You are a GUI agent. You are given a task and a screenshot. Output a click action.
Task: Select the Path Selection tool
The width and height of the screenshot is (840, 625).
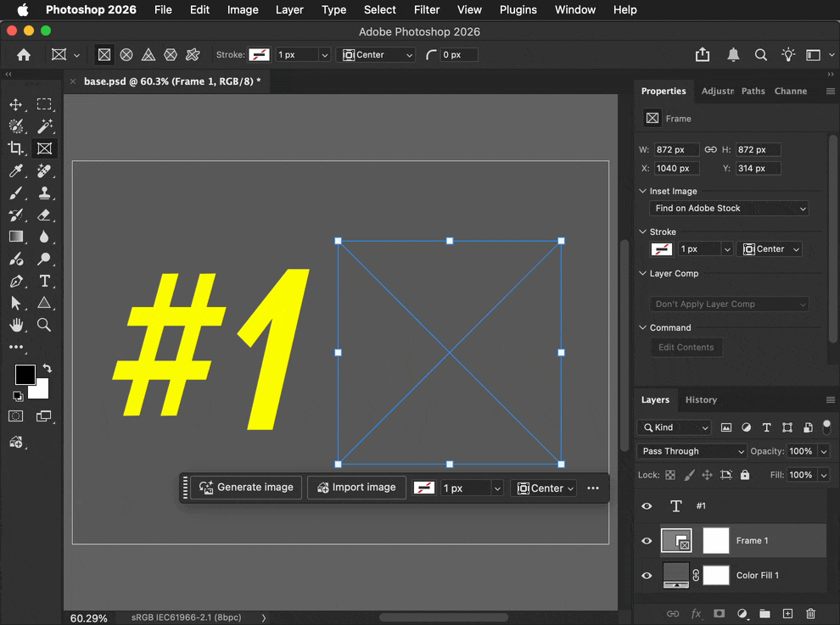pyautogui.click(x=15, y=303)
